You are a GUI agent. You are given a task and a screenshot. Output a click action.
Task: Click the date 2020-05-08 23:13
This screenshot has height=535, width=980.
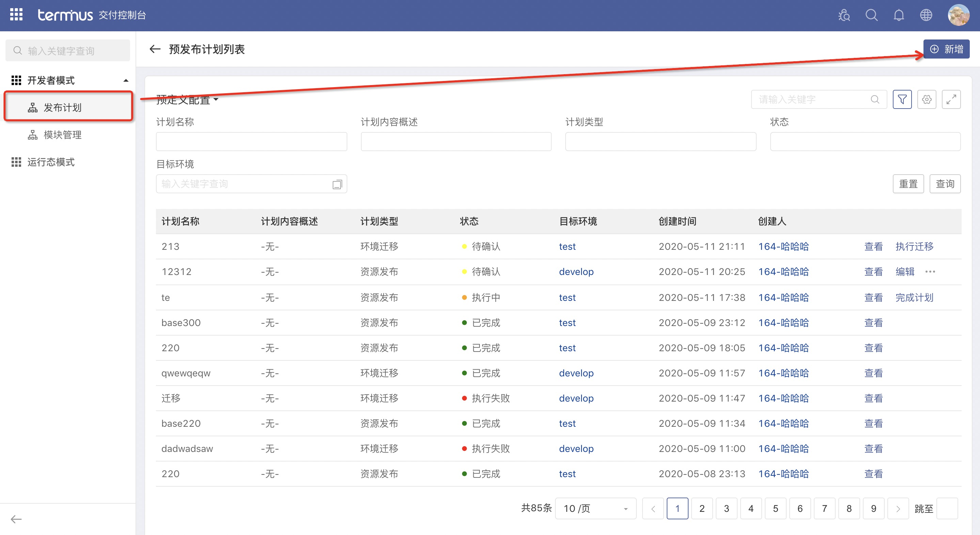[702, 474]
